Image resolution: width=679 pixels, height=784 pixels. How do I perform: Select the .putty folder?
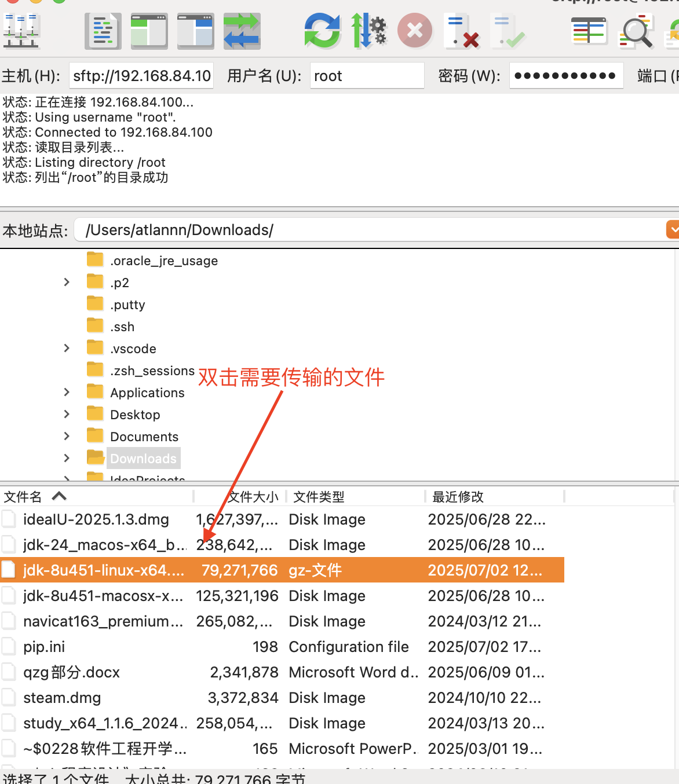(127, 305)
